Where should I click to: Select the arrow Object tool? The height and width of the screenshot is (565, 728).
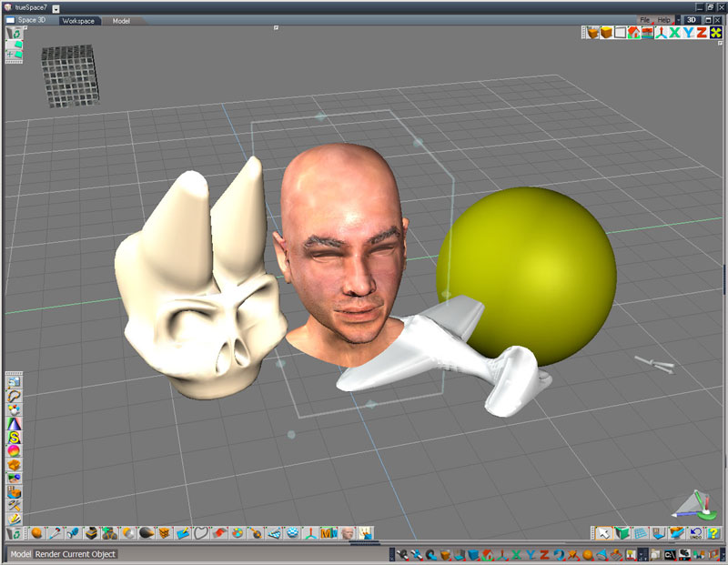pyautogui.click(x=603, y=533)
